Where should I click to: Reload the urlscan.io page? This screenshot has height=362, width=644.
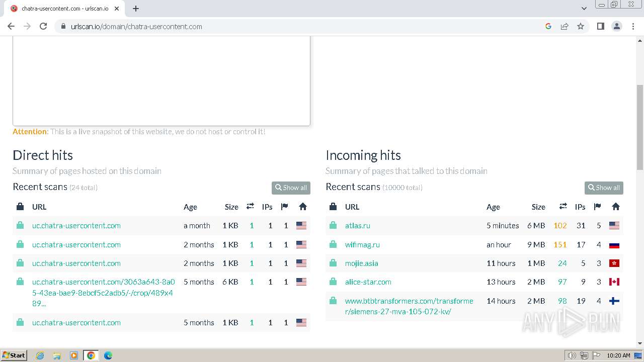[x=43, y=26]
